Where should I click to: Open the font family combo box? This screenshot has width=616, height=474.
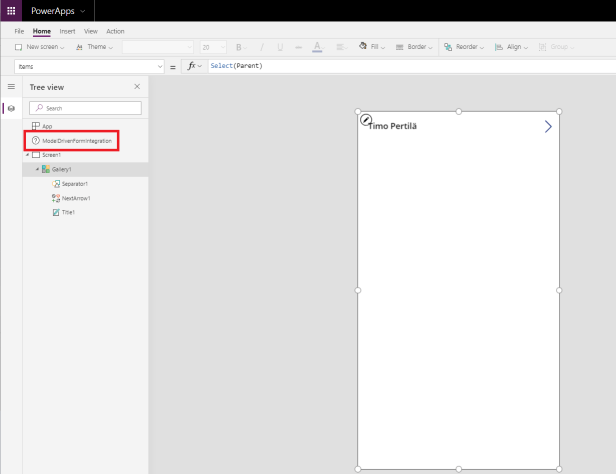tap(158, 47)
